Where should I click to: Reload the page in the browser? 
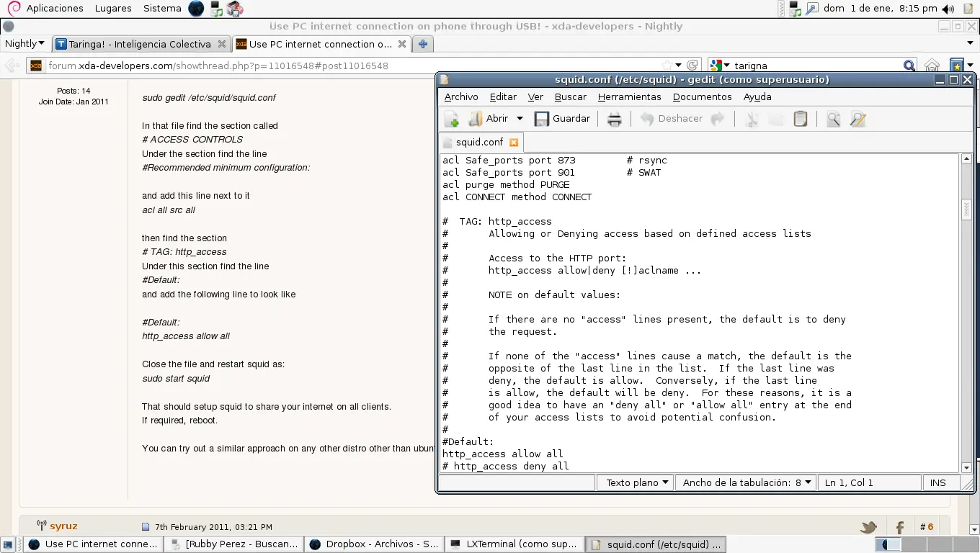point(692,66)
